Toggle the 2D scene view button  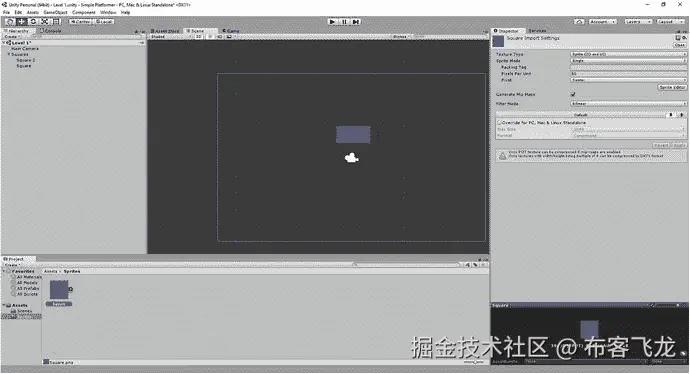(198, 37)
